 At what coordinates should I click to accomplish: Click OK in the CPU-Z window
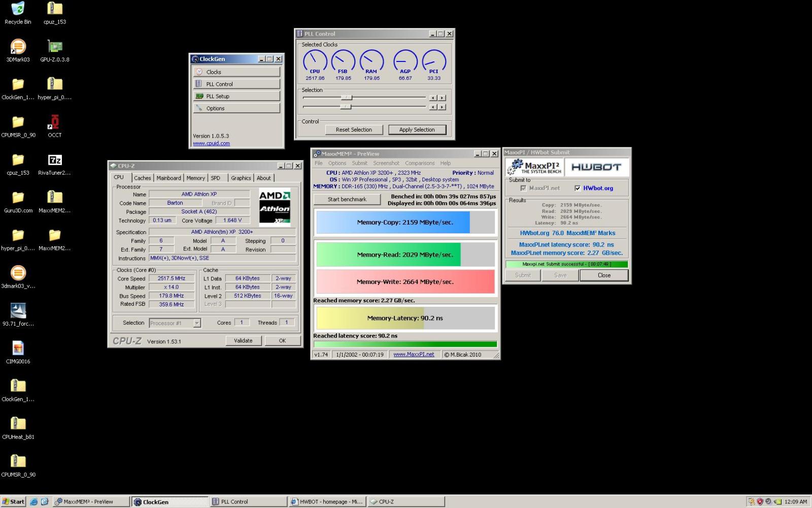[282, 340]
